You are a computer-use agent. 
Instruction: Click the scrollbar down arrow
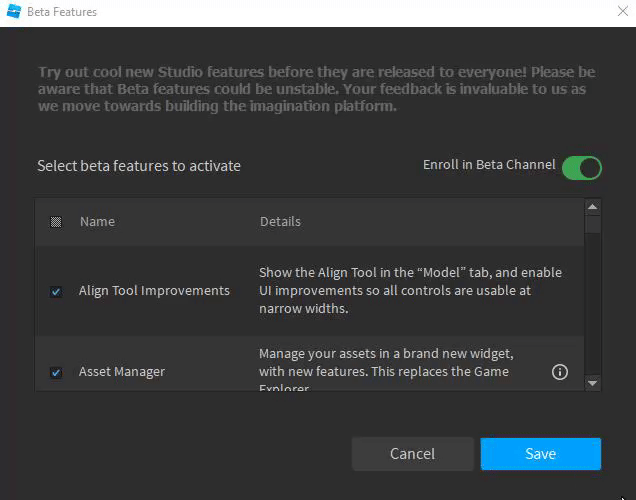click(x=593, y=382)
